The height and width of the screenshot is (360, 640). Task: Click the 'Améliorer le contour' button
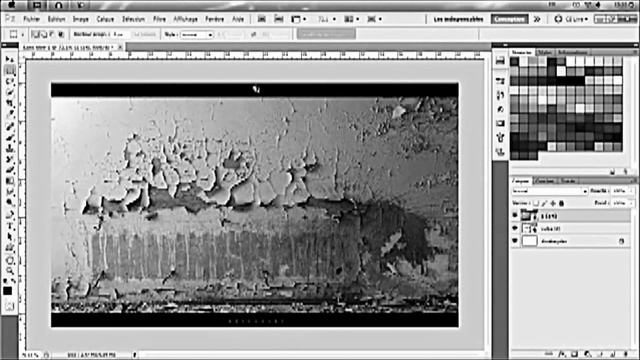pyautogui.click(x=326, y=35)
